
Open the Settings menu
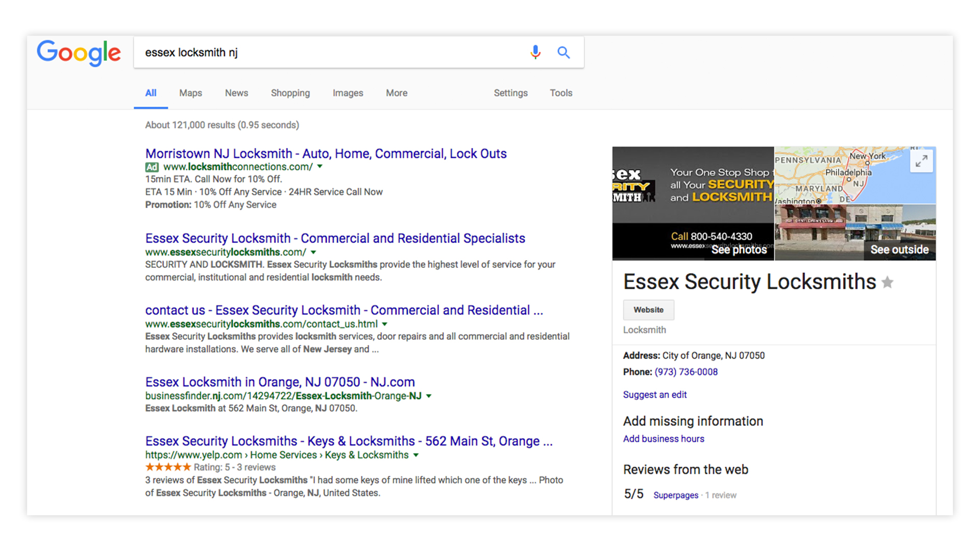coord(510,93)
